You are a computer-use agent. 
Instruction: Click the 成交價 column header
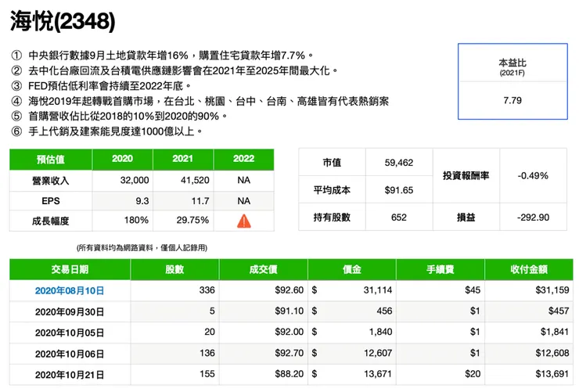click(x=263, y=269)
